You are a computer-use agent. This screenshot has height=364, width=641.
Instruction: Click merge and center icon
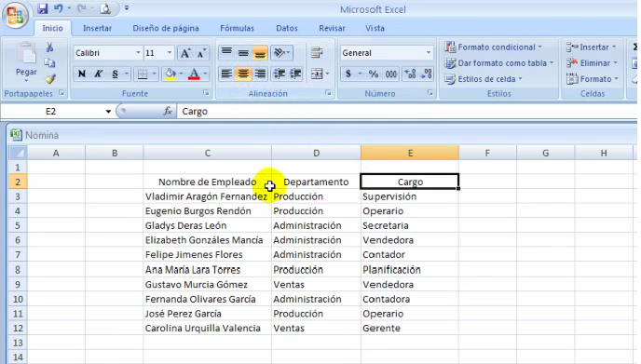coord(317,74)
